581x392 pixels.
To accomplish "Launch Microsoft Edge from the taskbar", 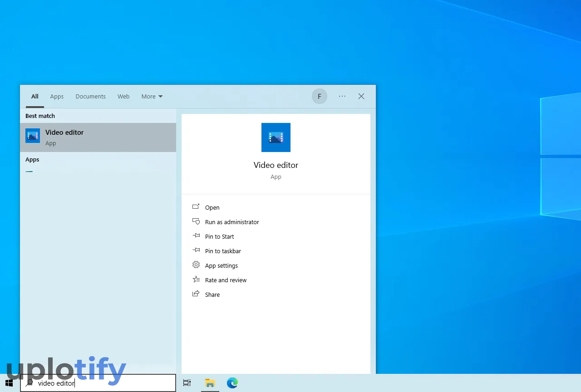I will 232,383.
